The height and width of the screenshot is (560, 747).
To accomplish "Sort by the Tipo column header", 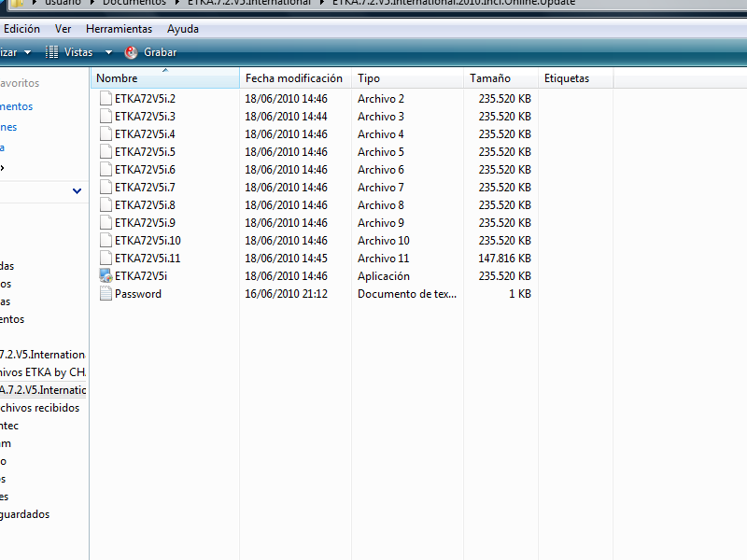I will [x=408, y=78].
